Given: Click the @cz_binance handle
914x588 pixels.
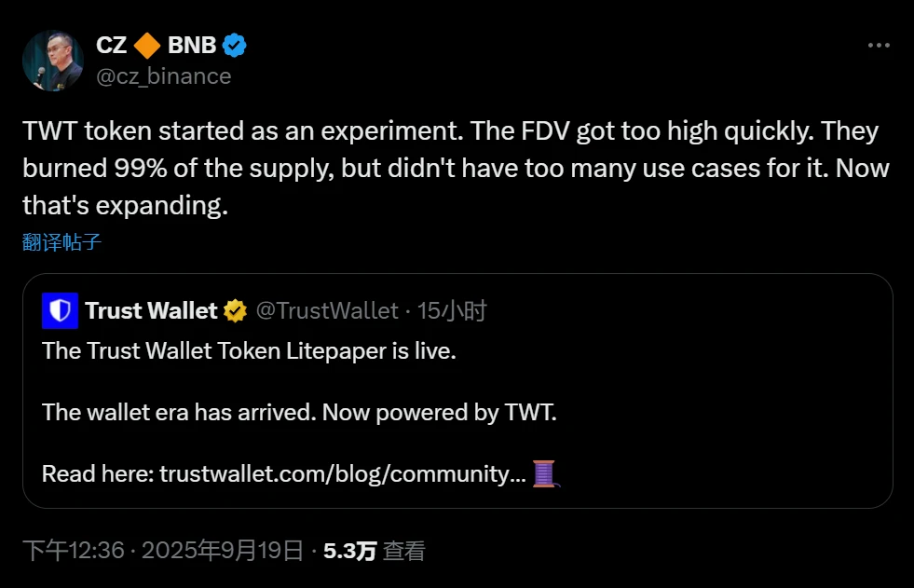Looking at the screenshot, I should point(162,76).
